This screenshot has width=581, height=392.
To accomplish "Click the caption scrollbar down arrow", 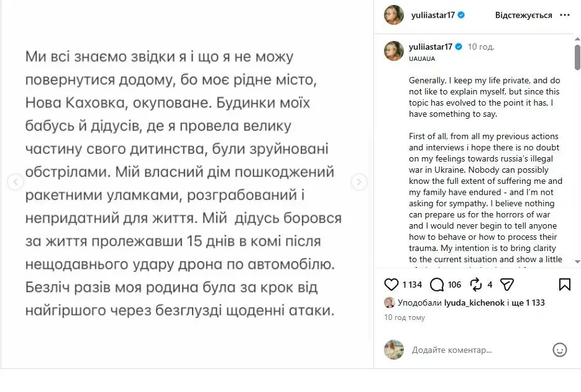I will tap(577, 262).
